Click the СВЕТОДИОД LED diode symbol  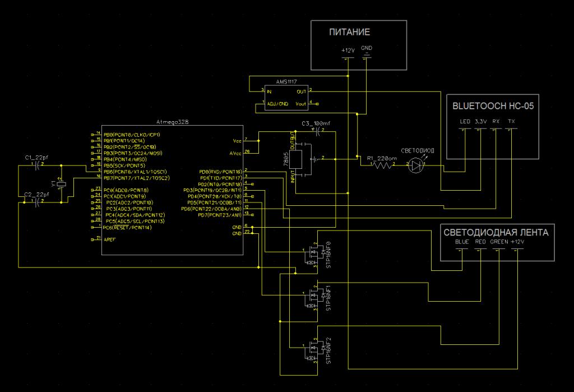pos(416,165)
